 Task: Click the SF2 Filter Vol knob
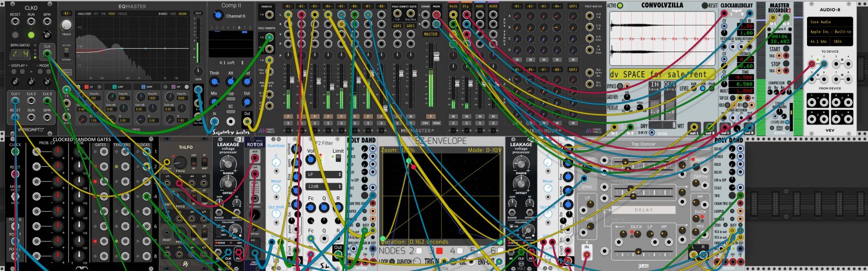point(311,160)
